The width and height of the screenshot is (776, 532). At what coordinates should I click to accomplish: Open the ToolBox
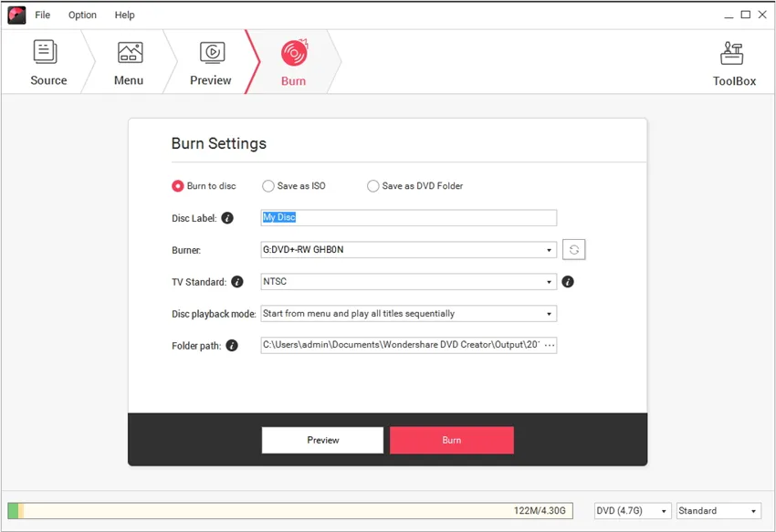click(732, 61)
